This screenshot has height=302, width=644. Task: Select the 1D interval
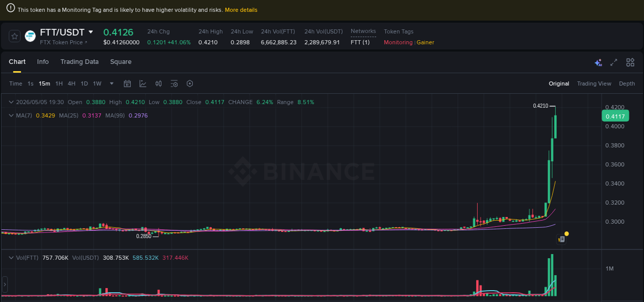(x=84, y=83)
